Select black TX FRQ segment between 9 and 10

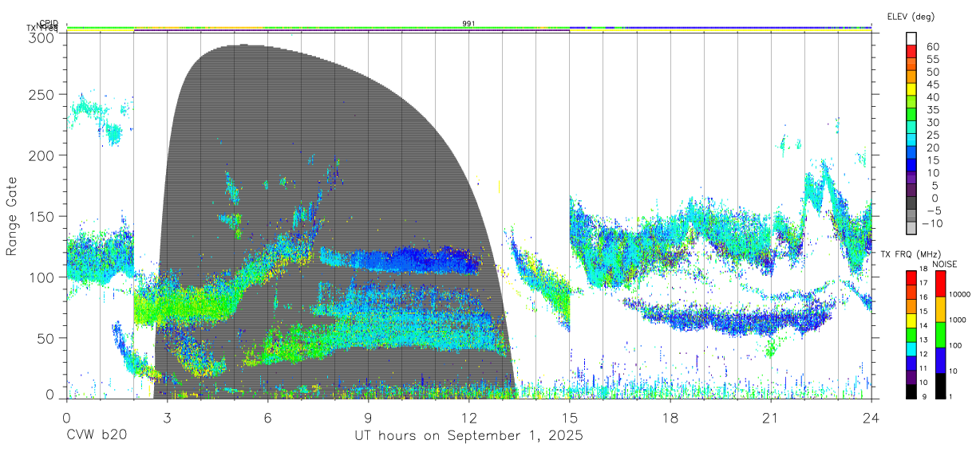click(911, 391)
